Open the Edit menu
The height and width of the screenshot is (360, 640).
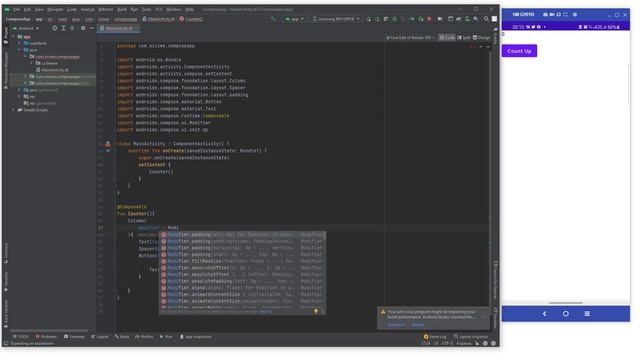27,9
